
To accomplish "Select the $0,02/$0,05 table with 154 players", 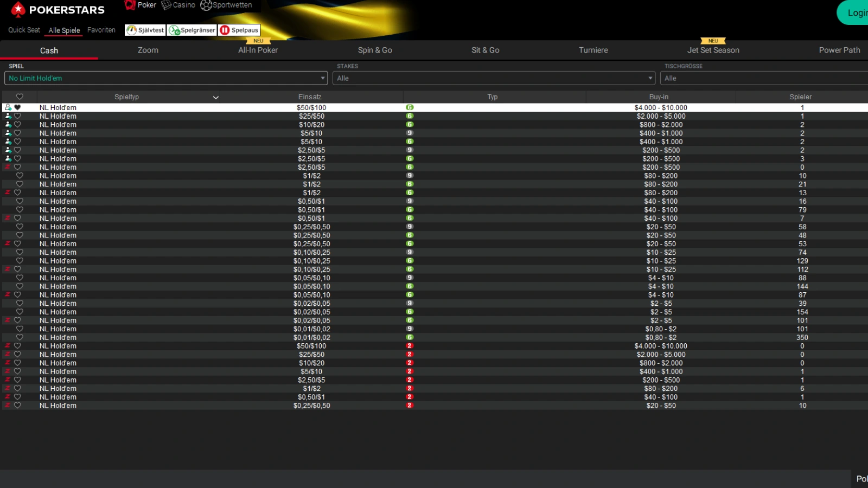I will [435, 312].
